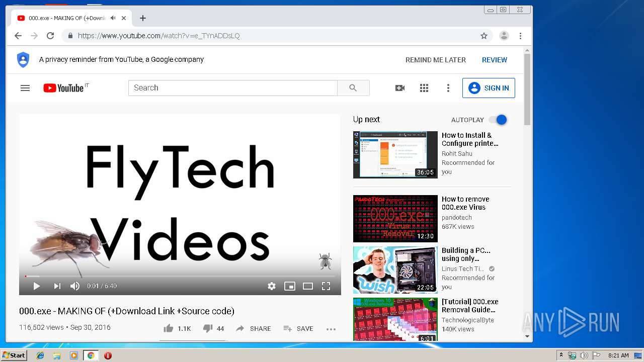Save the video to a playlist
The width and height of the screenshot is (644, 362).
tap(298, 328)
